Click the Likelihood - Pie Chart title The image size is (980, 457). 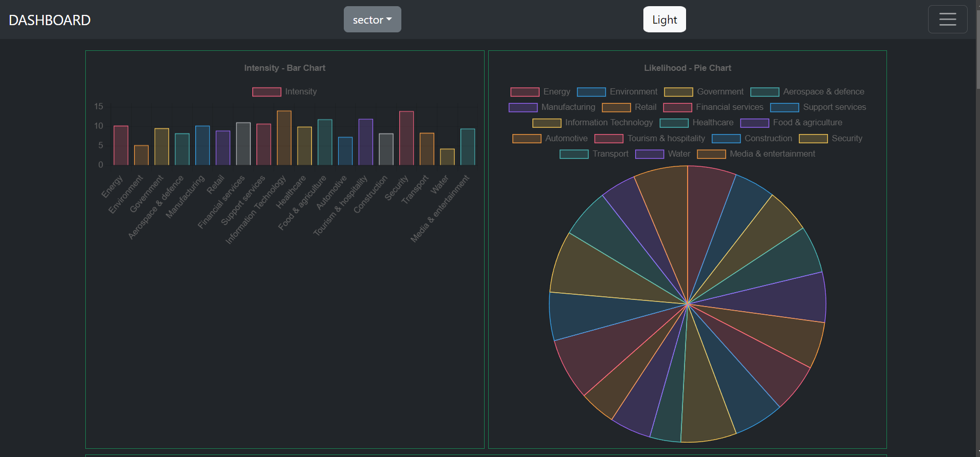click(688, 68)
